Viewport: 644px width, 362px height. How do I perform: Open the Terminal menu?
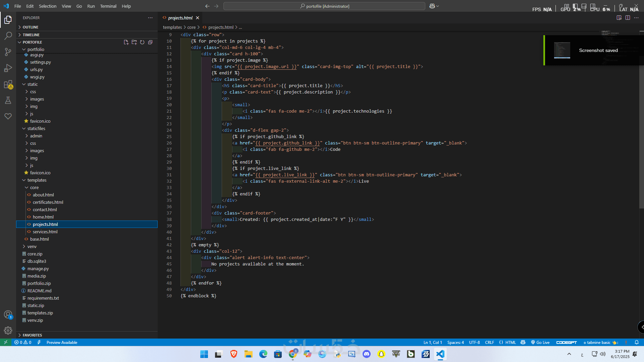point(108,6)
